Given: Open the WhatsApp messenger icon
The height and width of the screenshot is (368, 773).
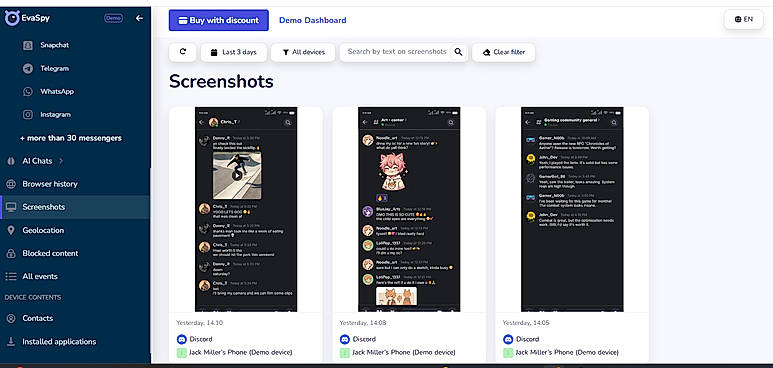Looking at the screenshot, I should click(x=28, y=92).
